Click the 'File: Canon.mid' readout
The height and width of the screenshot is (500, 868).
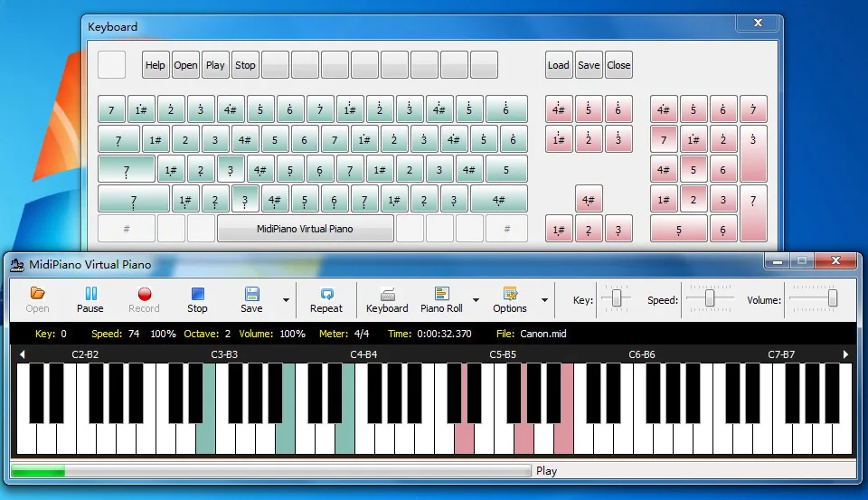tap(531, 334)
